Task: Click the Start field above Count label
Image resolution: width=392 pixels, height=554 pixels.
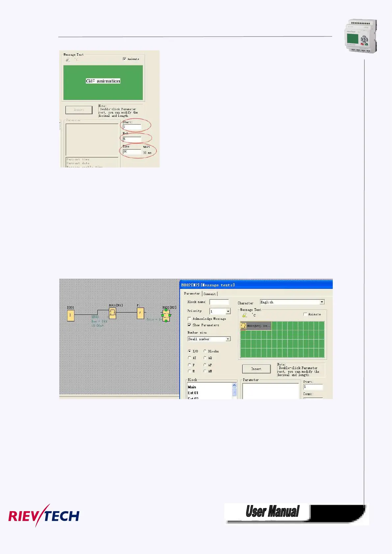Action: pos(313,387)
